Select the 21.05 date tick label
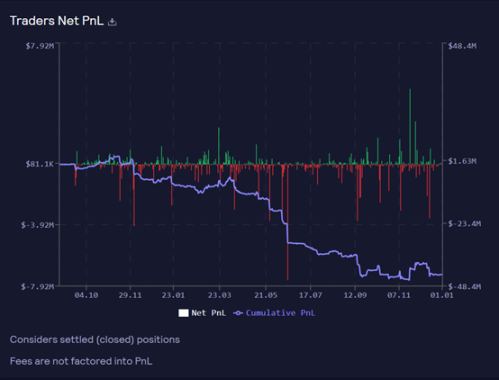This screenshot has height=380, width=499. (266, 295)
